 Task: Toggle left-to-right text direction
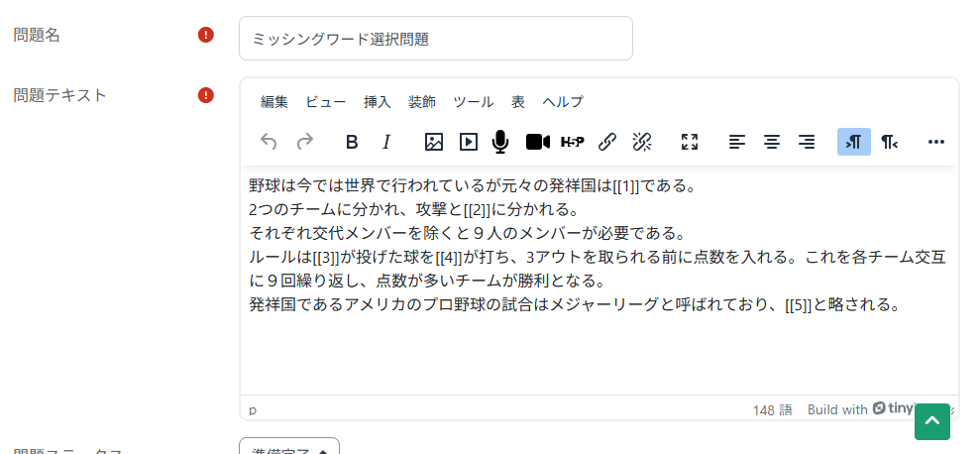pyautogui.click(x=854, y=142)
